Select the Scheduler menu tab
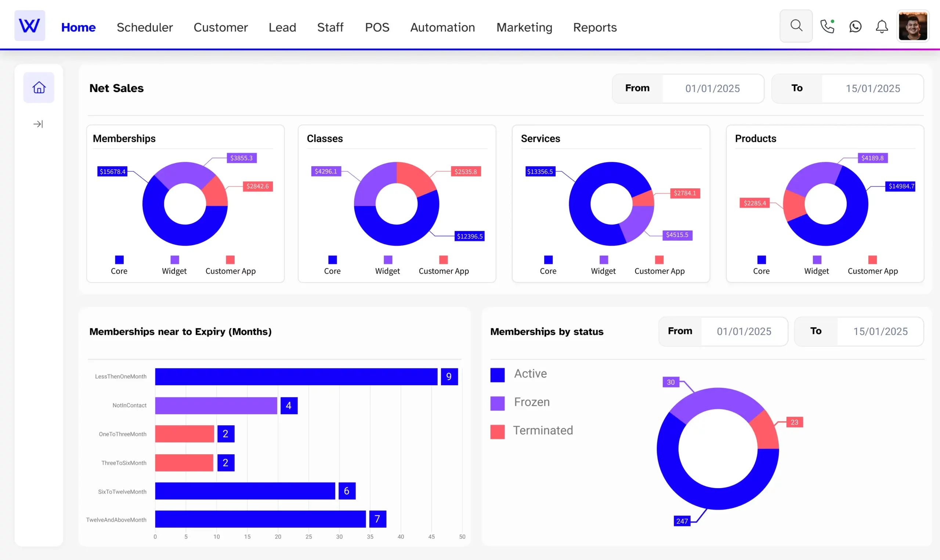This screenshot has height=560, width=940. coord(145,27)
